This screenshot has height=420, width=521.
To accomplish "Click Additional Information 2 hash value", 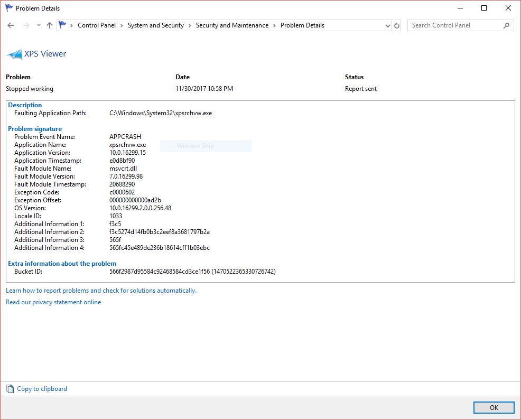I will pos(160,232).
